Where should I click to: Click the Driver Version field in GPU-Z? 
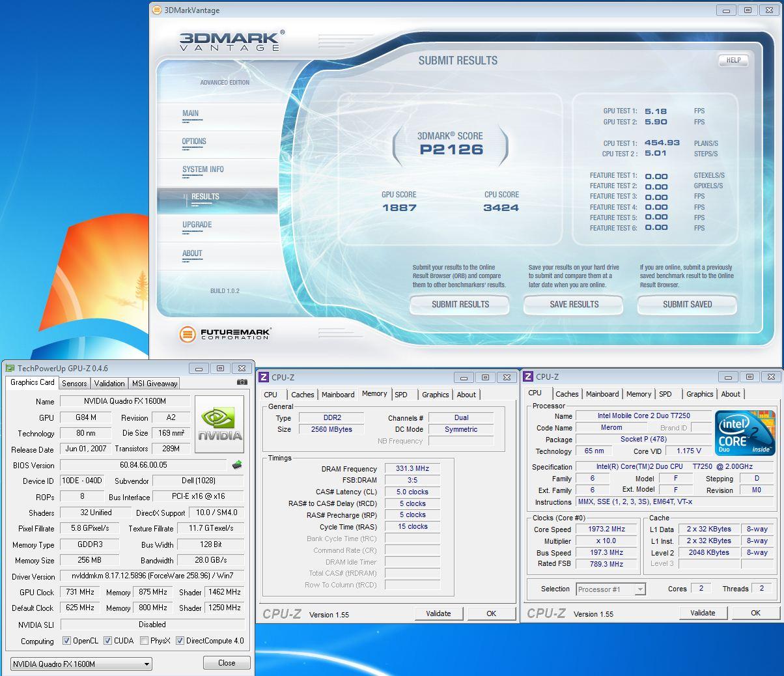[x=152, y=576]
